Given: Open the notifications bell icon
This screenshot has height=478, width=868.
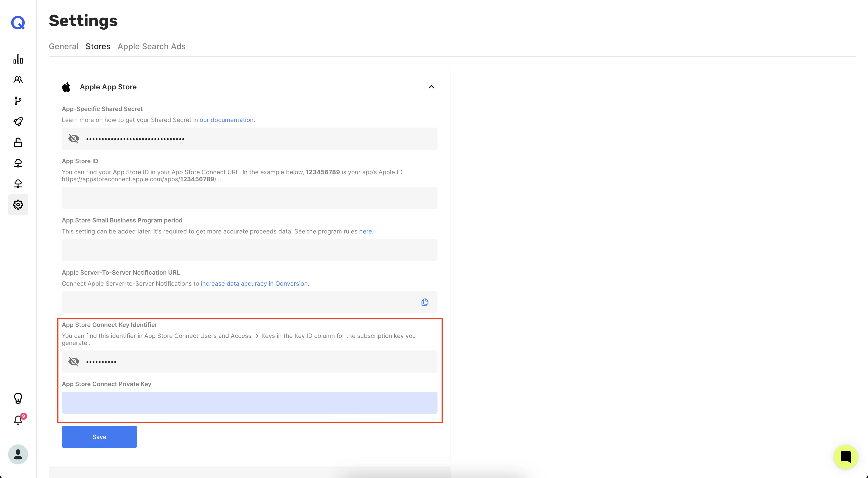Looking at the screenshot, I should pyautogui.click(x=18, y=420).
